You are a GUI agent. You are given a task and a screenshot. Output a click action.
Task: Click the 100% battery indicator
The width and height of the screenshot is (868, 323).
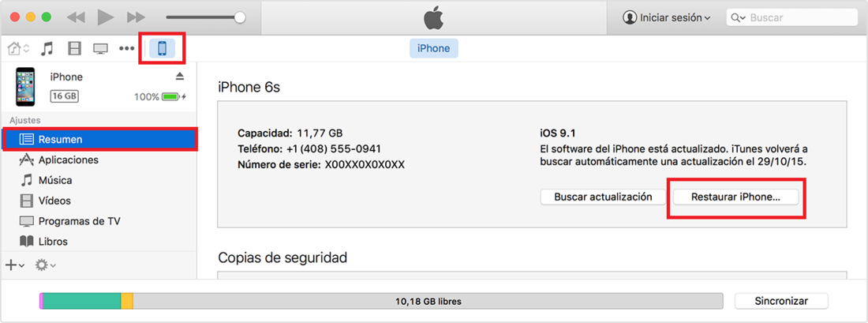[160, 97]
